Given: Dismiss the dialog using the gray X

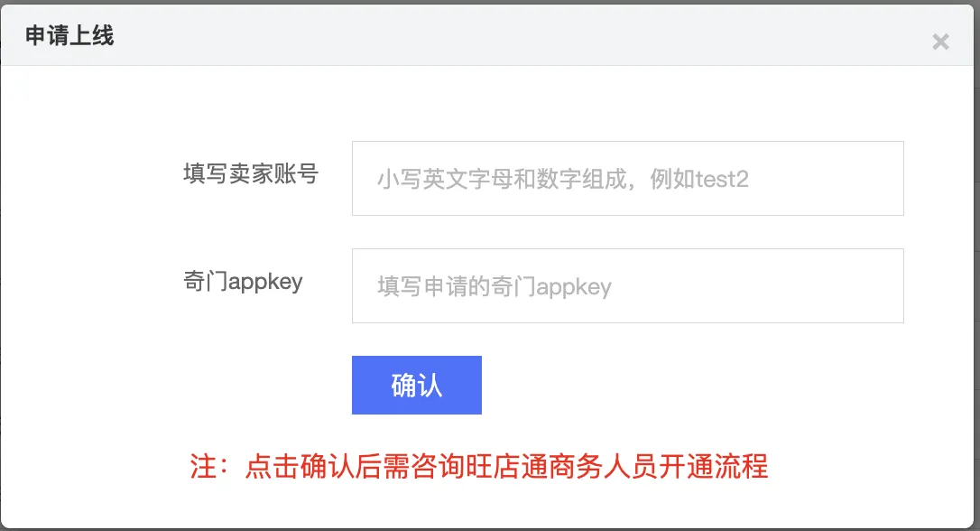Looking at the screenshot, I should pyautogui.click(x=940, y=42).
